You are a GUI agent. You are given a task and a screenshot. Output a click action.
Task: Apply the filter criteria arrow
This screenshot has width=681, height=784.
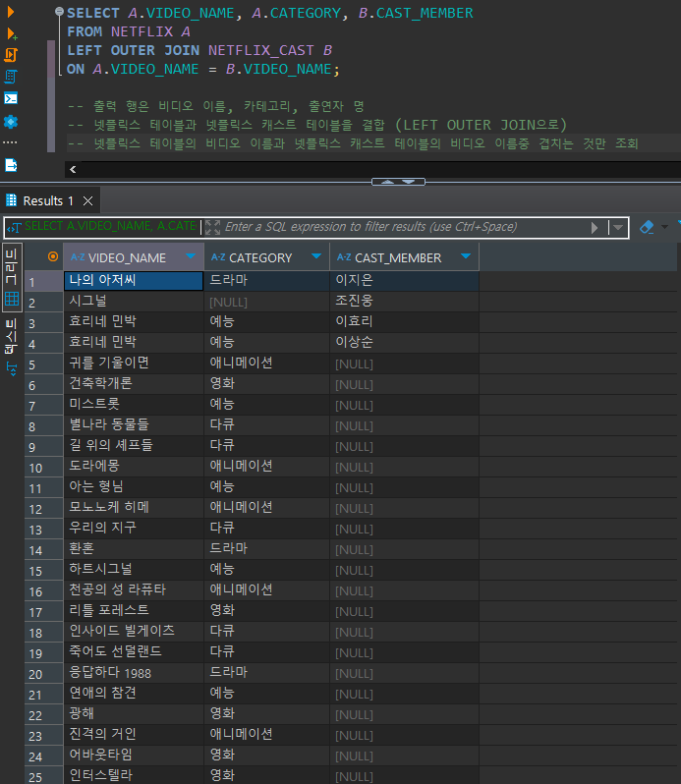click(x=595, y=228)
